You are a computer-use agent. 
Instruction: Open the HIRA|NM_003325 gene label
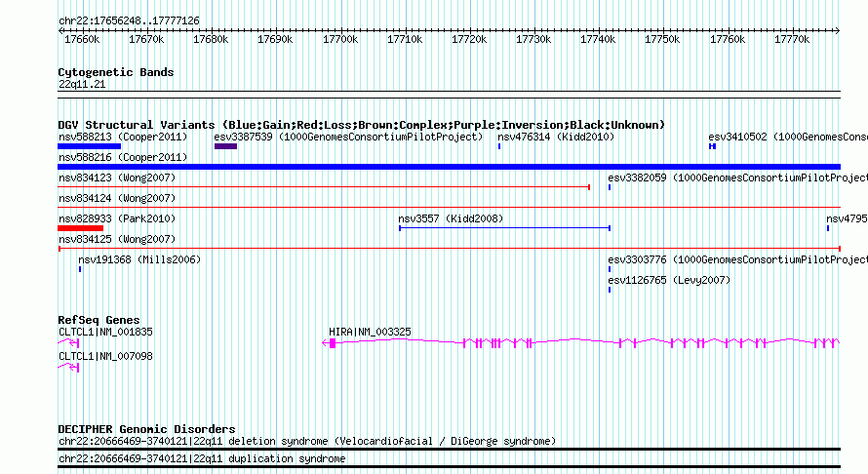(370, 332)
